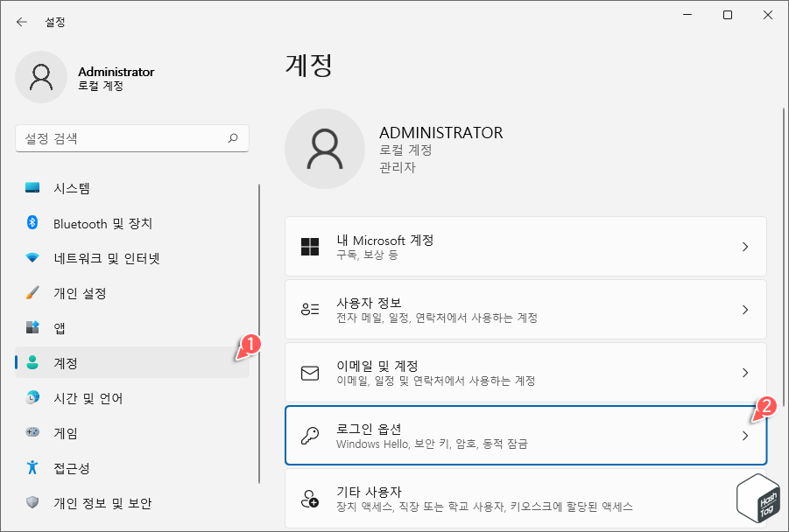Viewport: 789px width, 532px height.
Task: Click the 네트워크 및 인터넷 globe icon
Action: [x=32, y=258]
